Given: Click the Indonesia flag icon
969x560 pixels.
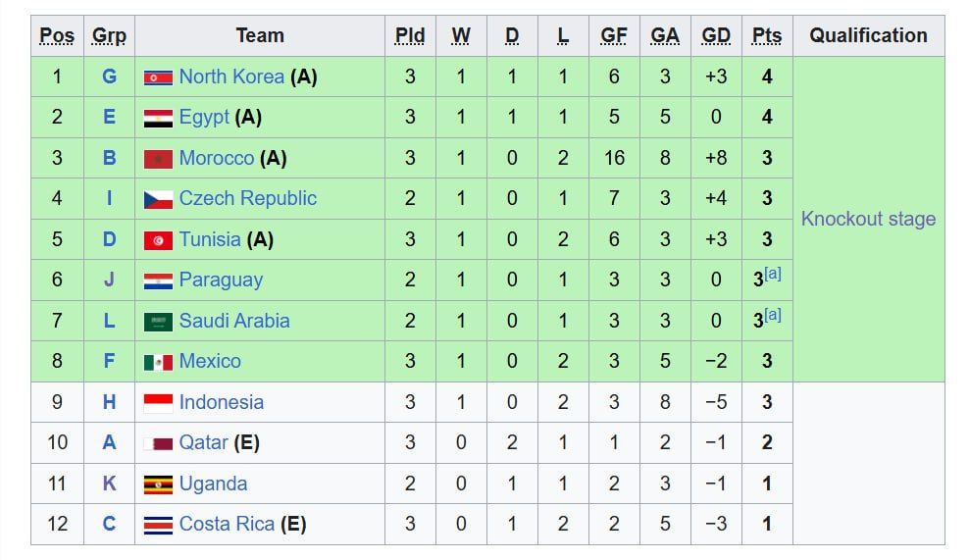Looking at the screenshot, I should pos(158,403).
